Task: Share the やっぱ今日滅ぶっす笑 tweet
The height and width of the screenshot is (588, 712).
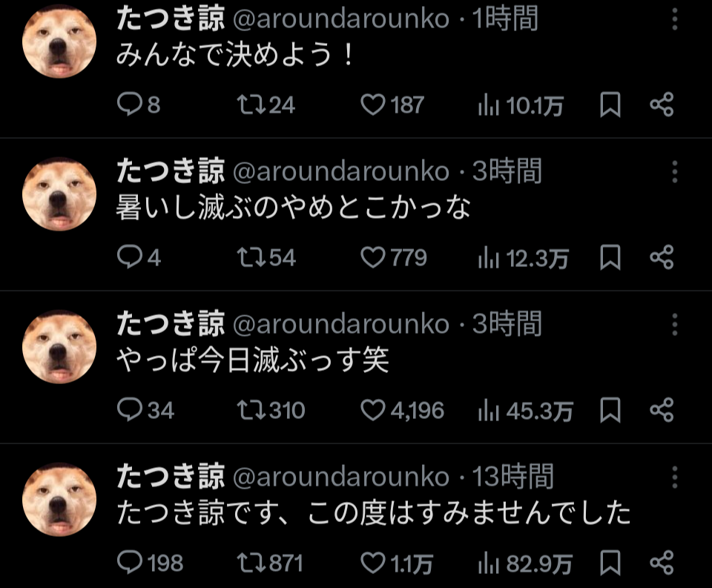Action: coord(662,410)
